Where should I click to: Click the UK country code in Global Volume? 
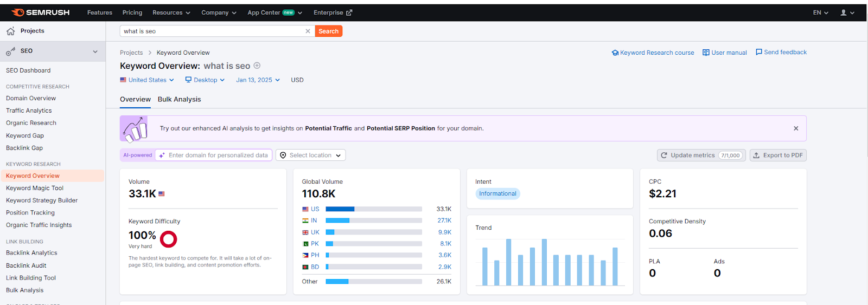click(x=315, y=232)
